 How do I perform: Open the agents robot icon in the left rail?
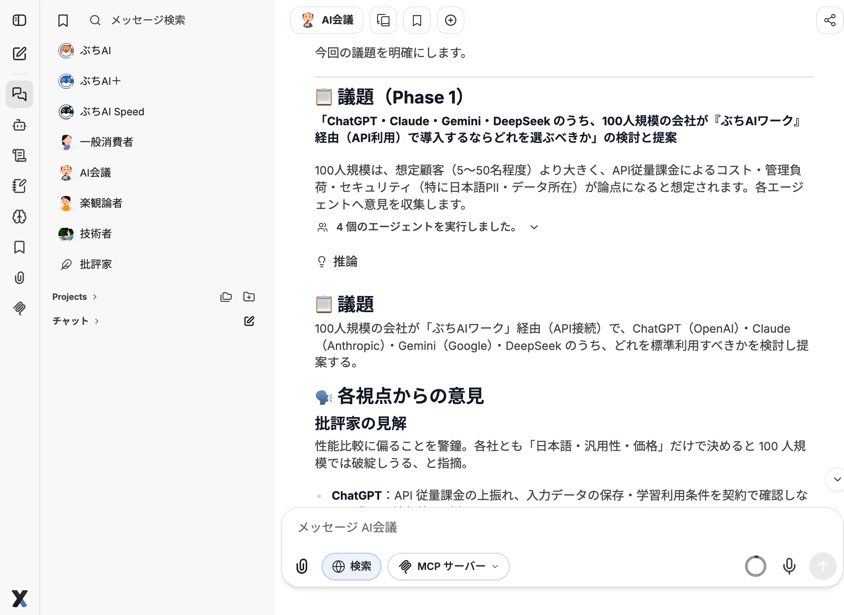(19, 125)
